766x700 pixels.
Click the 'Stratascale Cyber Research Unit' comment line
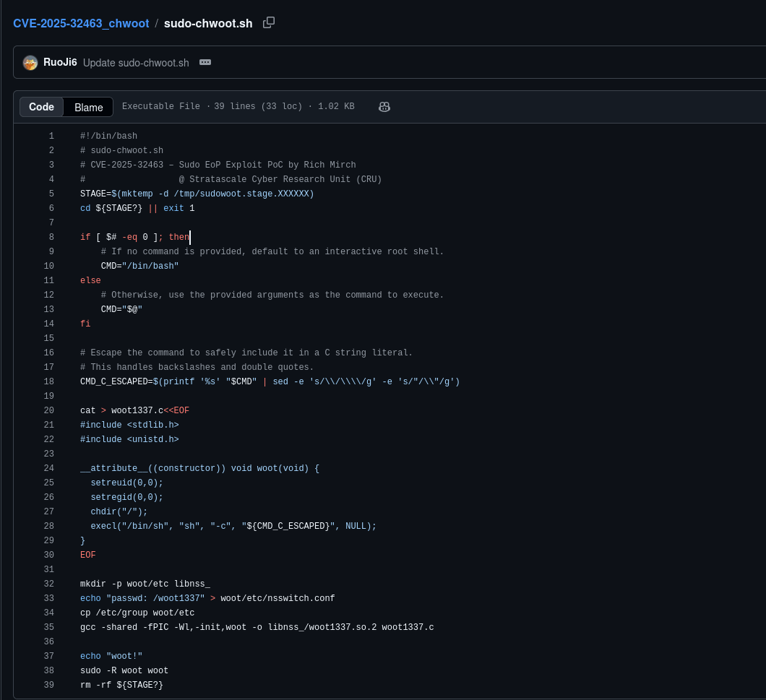coord(231,179)
